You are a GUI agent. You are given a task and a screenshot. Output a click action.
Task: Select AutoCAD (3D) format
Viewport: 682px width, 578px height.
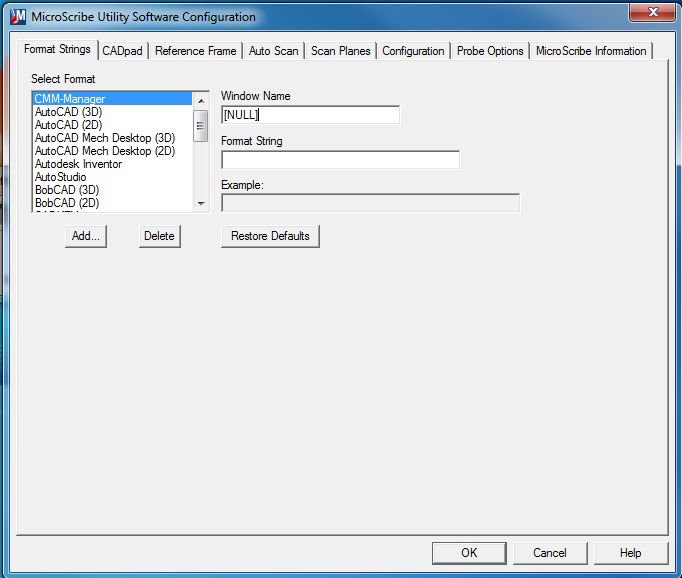pos(112,112)
